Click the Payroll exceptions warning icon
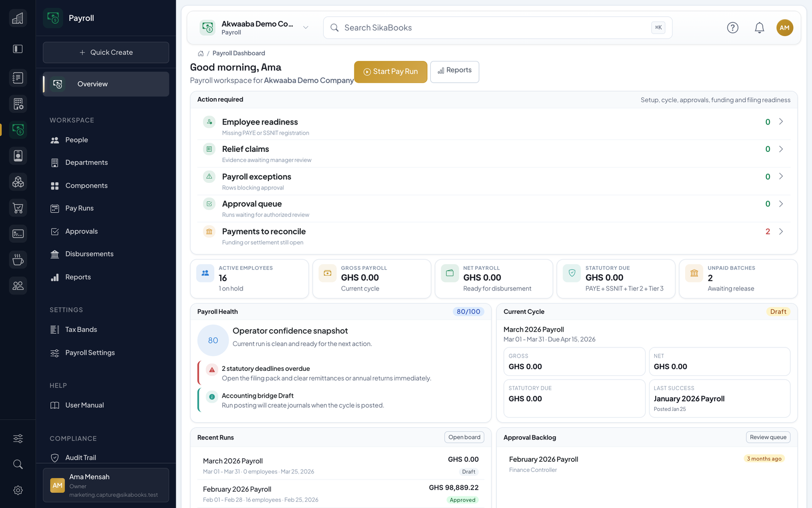 pyautogui.click(x=209, y=177)
